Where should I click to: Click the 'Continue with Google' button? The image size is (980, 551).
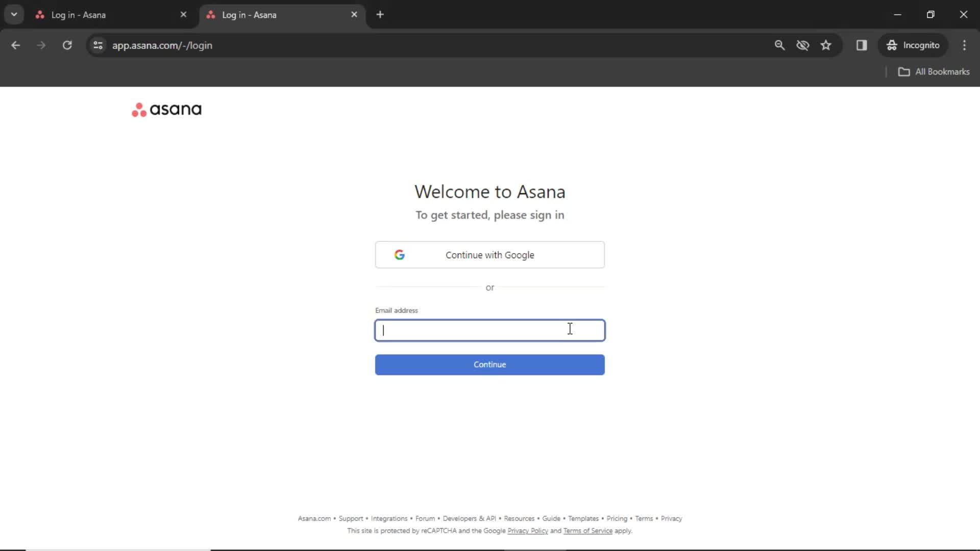pos(490,254)
